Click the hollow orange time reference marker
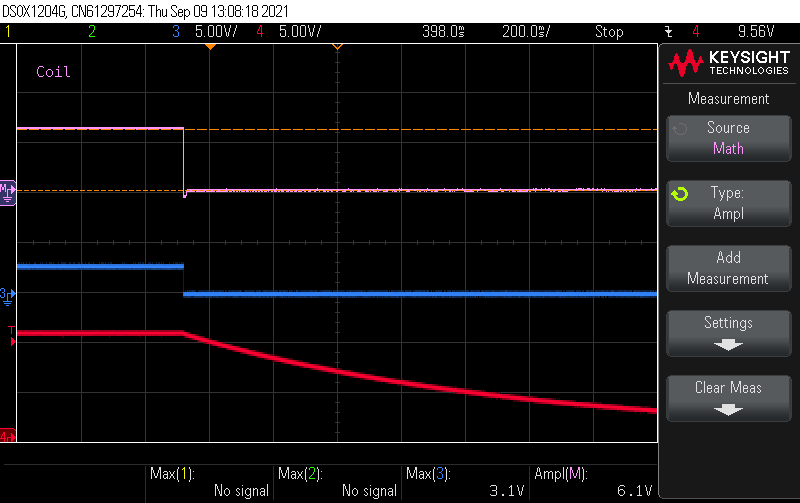The width and height of the screenshot is (800, 503). pos(337,47)
